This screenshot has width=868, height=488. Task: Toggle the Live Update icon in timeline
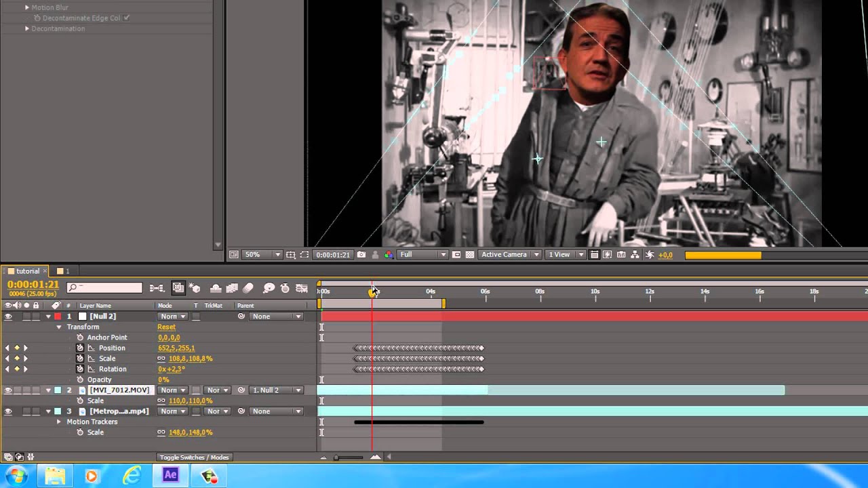coord(178,288)
